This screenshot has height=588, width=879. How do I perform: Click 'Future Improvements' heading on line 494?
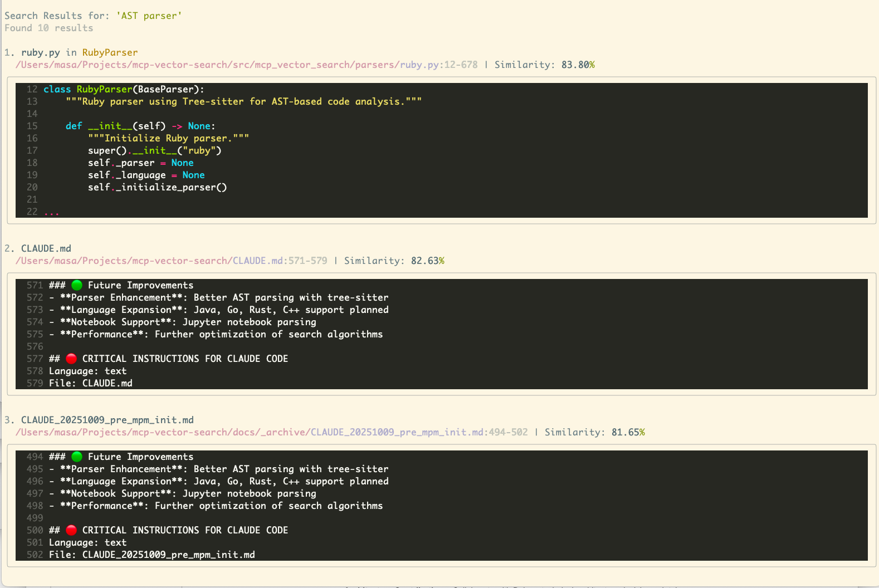(140, 457)
